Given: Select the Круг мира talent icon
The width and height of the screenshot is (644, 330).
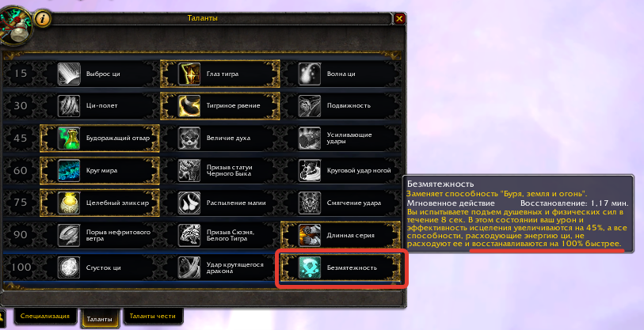Looking at the screenshot, I should coord(69,170).
